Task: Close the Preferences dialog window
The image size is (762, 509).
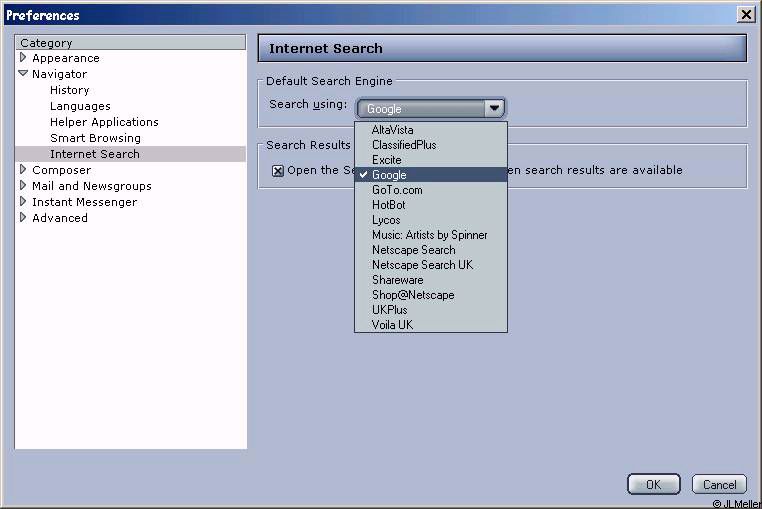Action: pos(746,15)
